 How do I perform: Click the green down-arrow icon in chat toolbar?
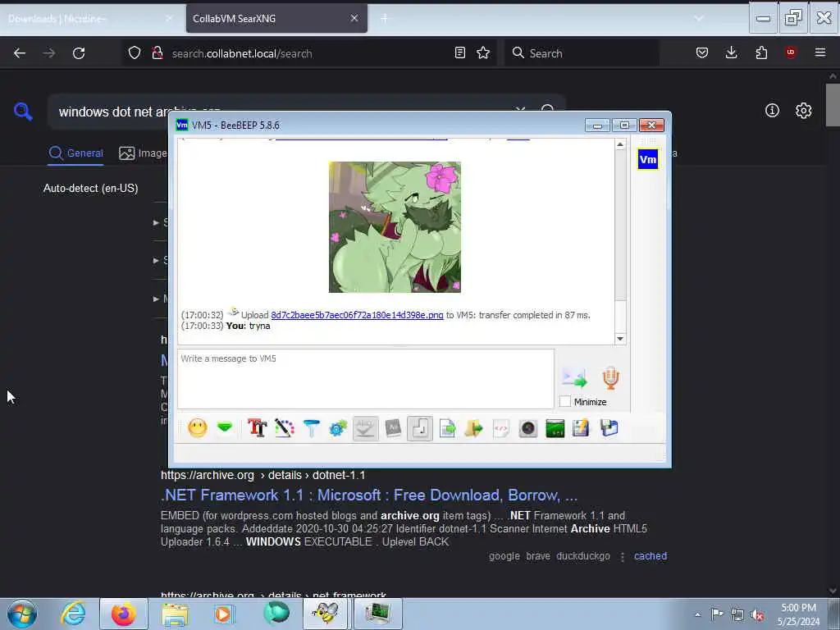click(x=225, y=427)
